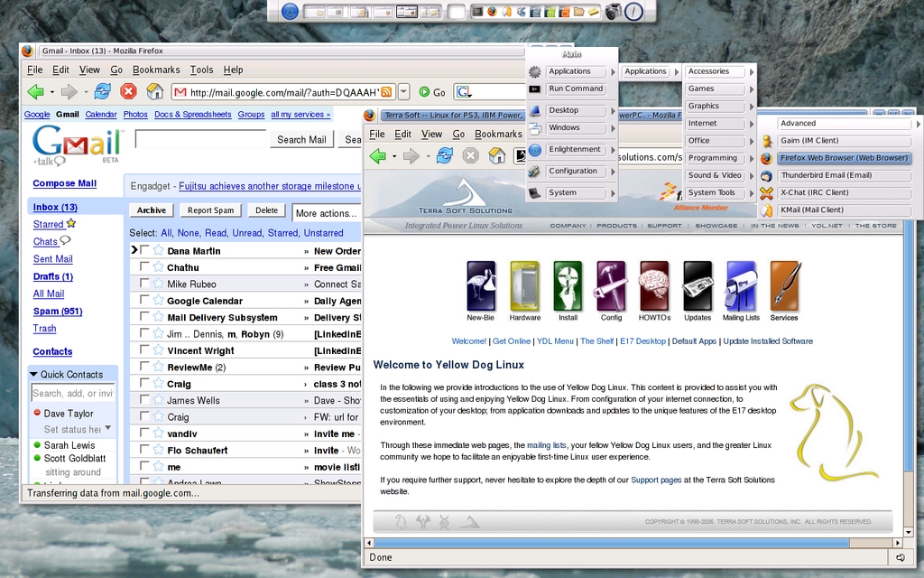This screenshot has height=578, width=924.
Task: Click the Home icon in Gmail browser window
Action: point(154,91)
